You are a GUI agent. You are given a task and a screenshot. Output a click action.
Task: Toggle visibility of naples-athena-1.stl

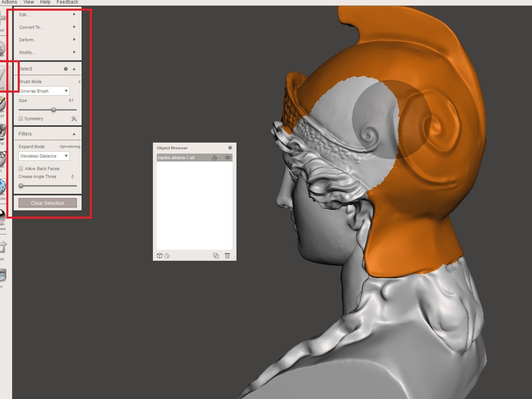point(227,158)
